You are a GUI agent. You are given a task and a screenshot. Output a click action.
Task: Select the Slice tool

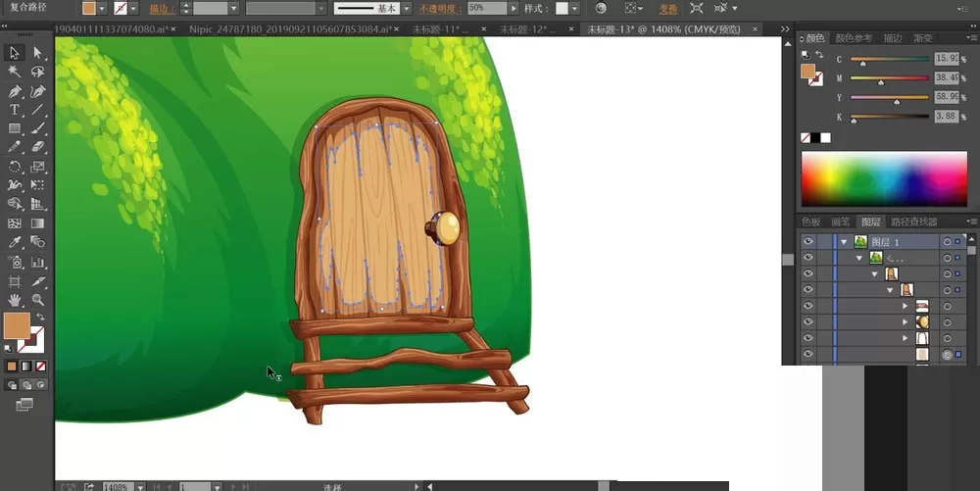(37, 281)
